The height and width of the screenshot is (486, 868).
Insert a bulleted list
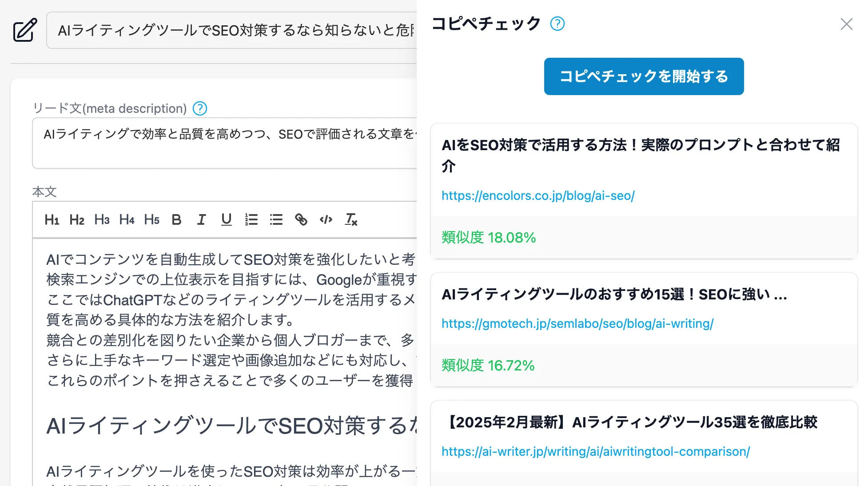[x=276, y=219]
